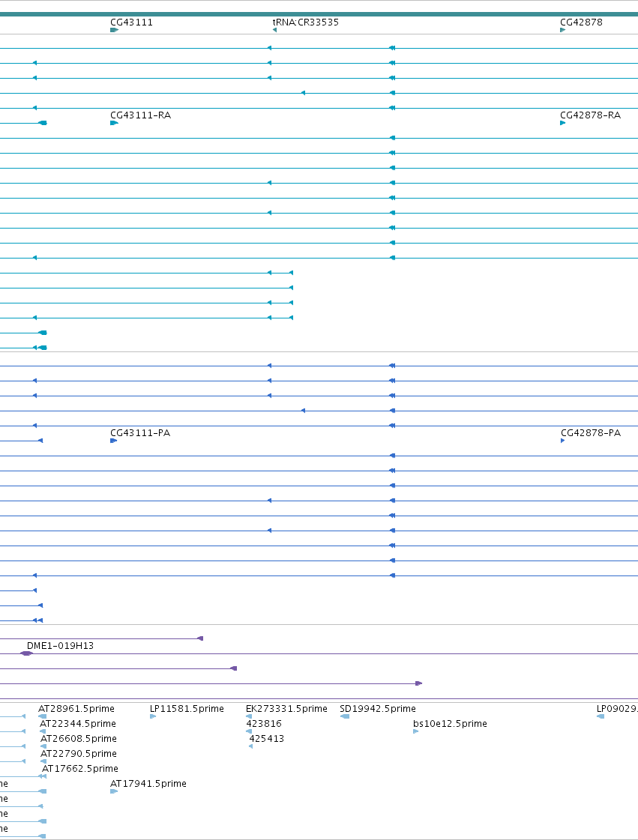The height and width of the screenshot is (840, 638).
Task: Click the tRNA:CR33535 gene label
Action: click(x=306, y=22)
